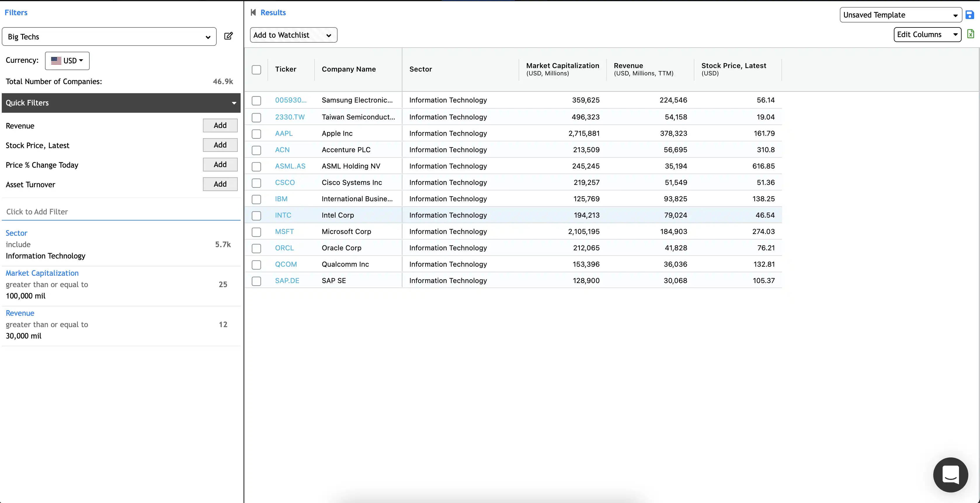This screenshot has height=503, width=980.
Task: Sort by the Market Capitalization column header
Action: (562, 69)
